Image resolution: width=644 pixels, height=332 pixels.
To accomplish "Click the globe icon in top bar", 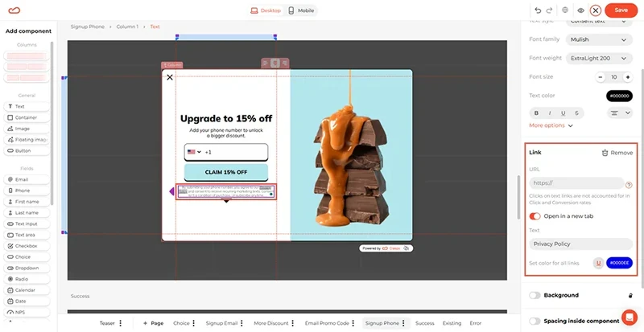I will click(x=565, y=10).
